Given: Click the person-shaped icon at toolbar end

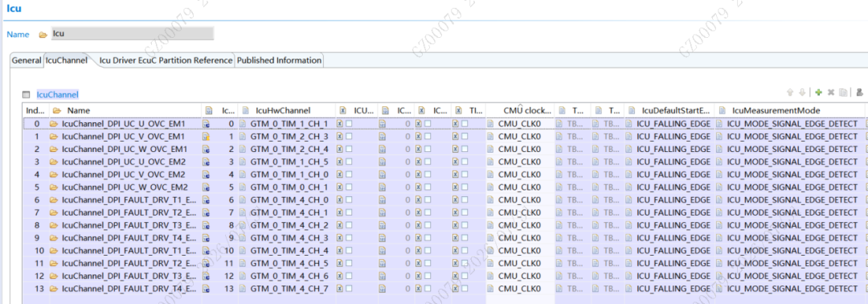Looking at the screenshot, I should pos(860,92).
